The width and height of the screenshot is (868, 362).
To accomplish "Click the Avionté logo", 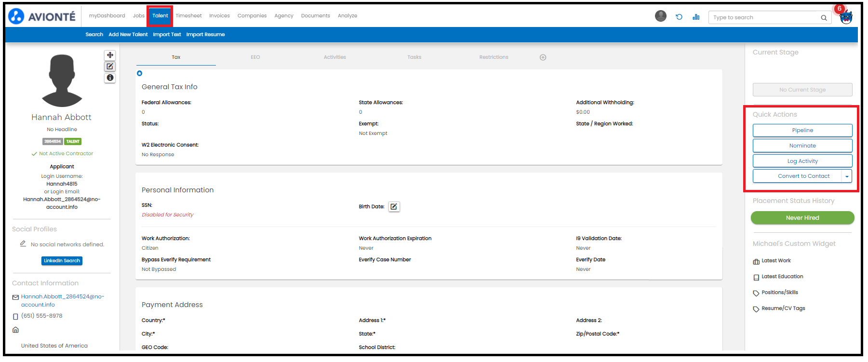I will (x=42, y=16).
